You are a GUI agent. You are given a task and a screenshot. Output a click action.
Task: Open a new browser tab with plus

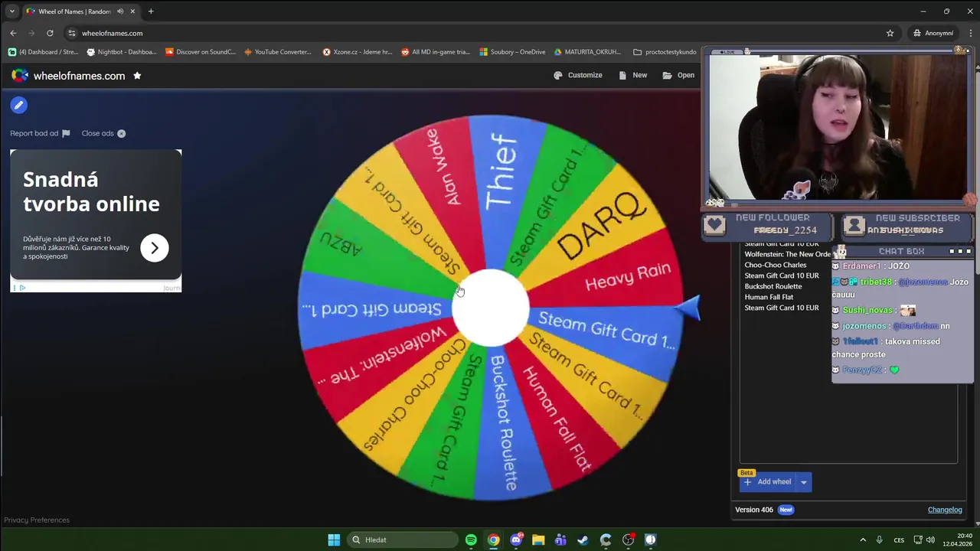[151, 11]
